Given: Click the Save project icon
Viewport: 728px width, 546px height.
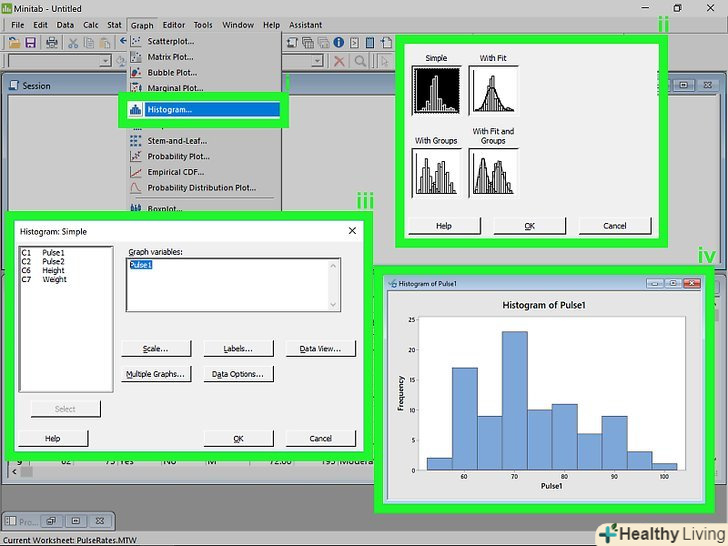Looking at the screenshot, I should tap(31, 43).
